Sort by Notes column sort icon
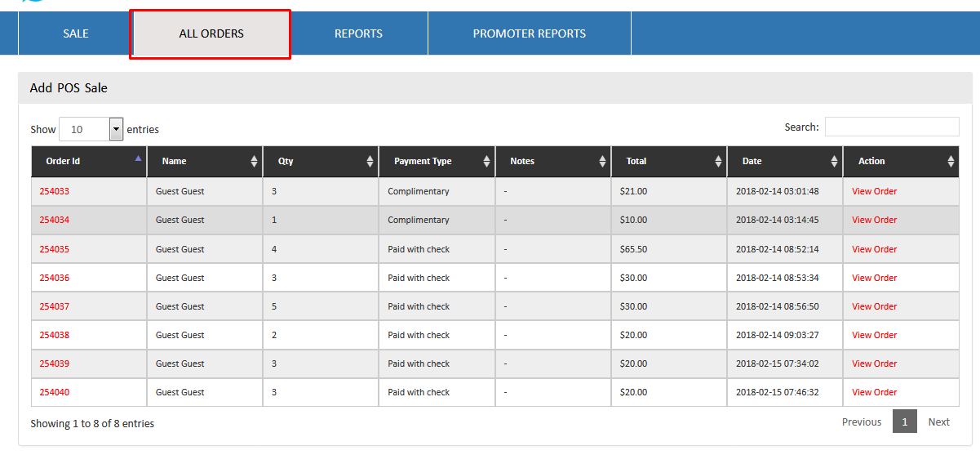 [603, 162]
